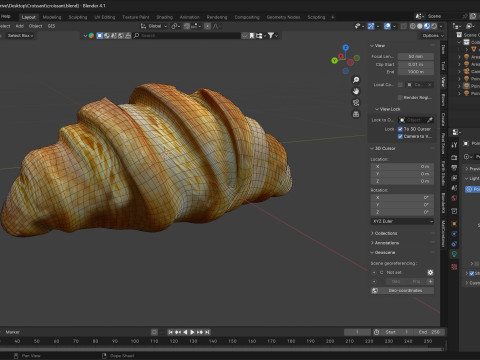The width and height of the screenshot is (480, 360).
Task: Toggle X-ray mode button
Action: click(404, 26)
